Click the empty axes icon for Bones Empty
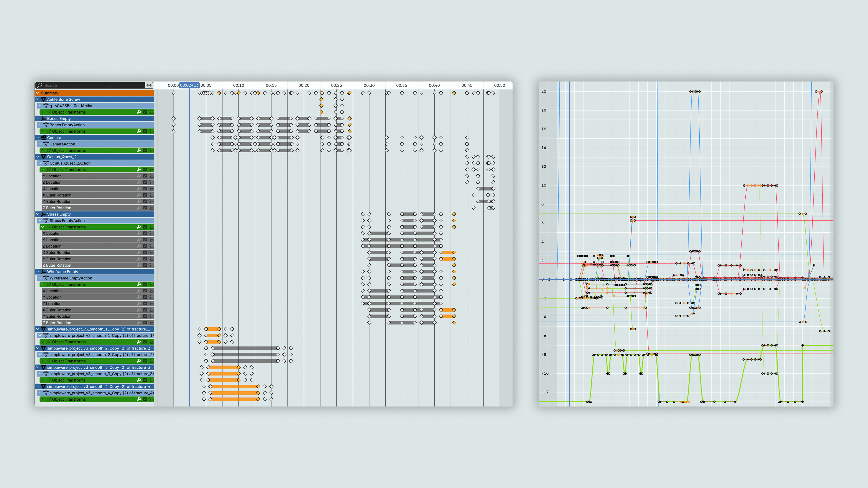Screen dimensions: 868x488 point(43,118)
